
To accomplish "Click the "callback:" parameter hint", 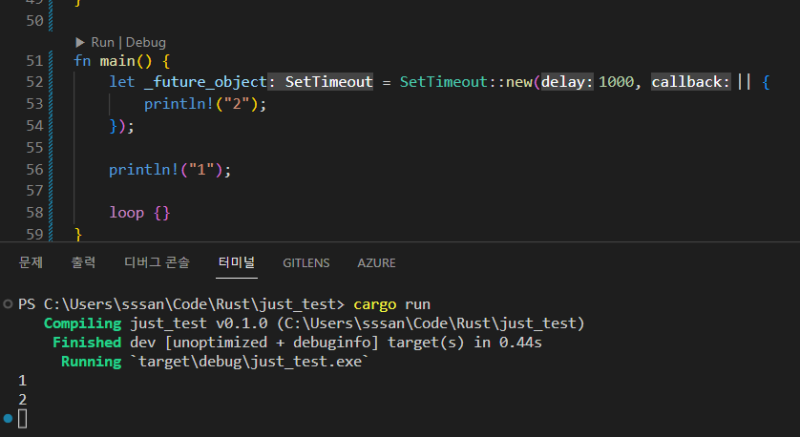I will pos(690,82).
